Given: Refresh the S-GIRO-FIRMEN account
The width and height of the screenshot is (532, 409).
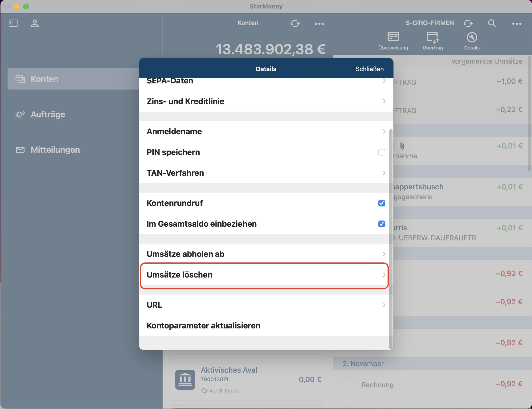Looking at the screenshot, I should (468, 23).
